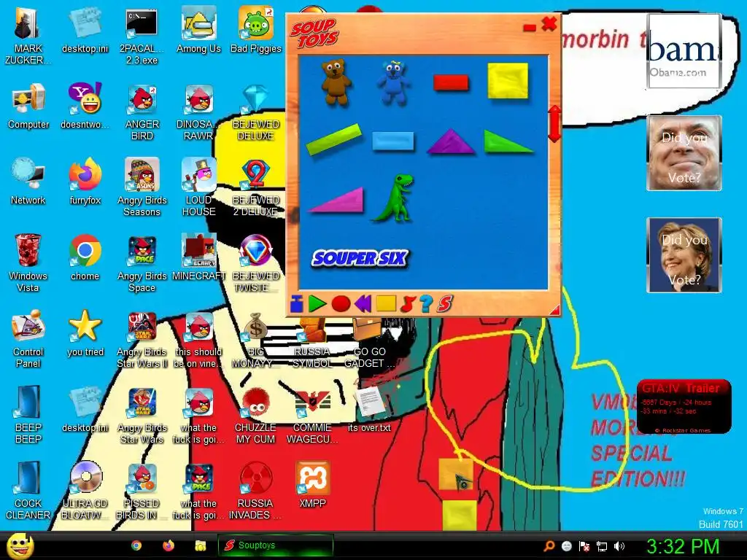Select the MINECRAFT desktop icon
This screenshot has height=560, width=747.
(198, 257)
